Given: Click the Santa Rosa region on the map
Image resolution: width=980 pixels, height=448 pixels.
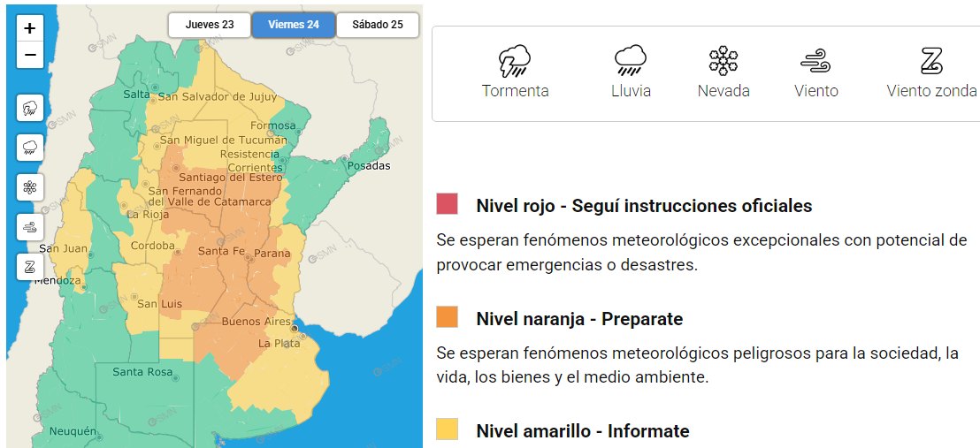Looking at the screenshot, I should [x=142, y=372].
